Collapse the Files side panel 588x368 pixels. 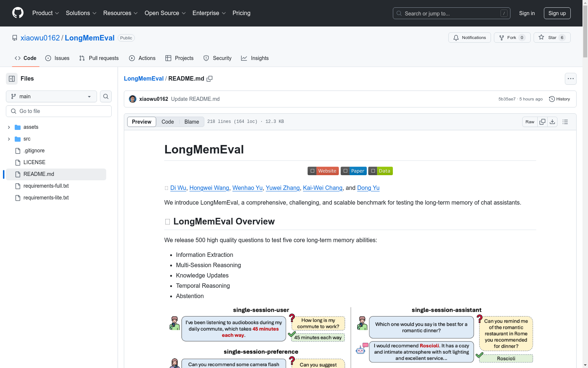click(11, 78)
